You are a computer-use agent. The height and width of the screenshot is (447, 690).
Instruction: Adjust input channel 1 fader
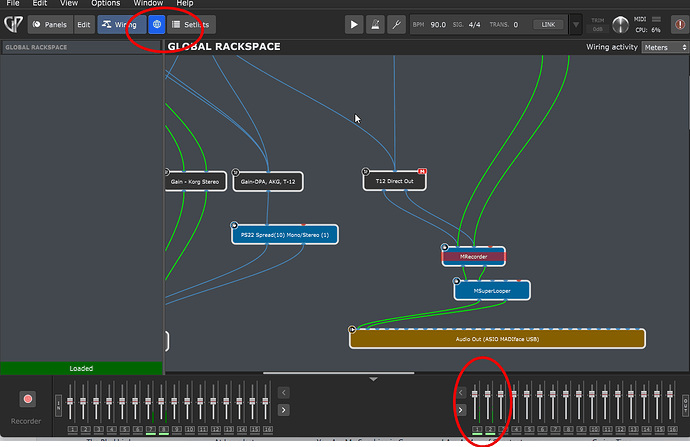(70, 401)
